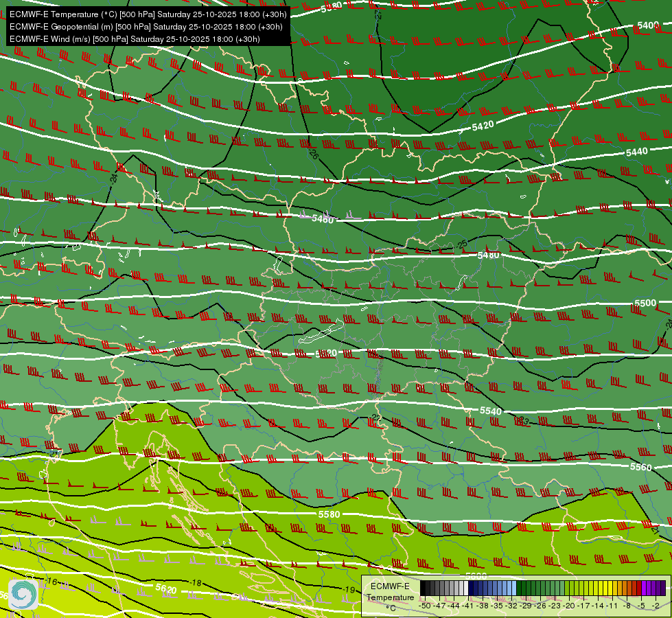Click the -32 tick label on the legend
This screenshot has width=672, height=618.
click(x=511, y=606)
